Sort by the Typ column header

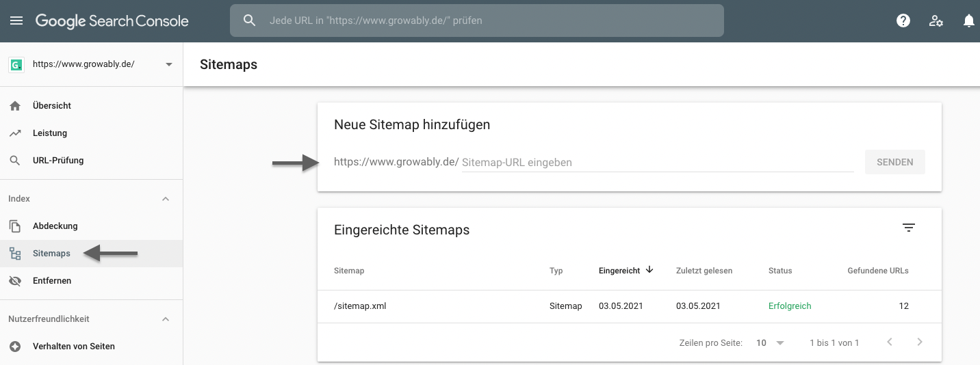[556, 271]
